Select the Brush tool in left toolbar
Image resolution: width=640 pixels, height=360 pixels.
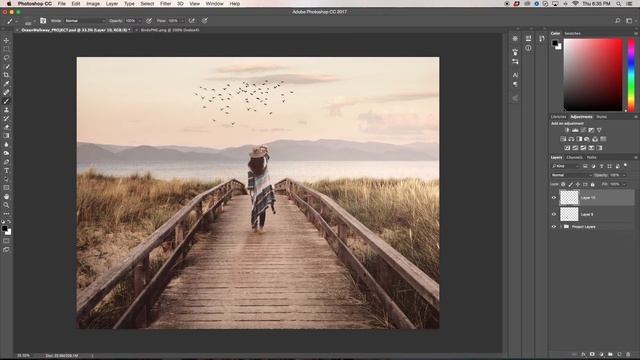(6, 101)
